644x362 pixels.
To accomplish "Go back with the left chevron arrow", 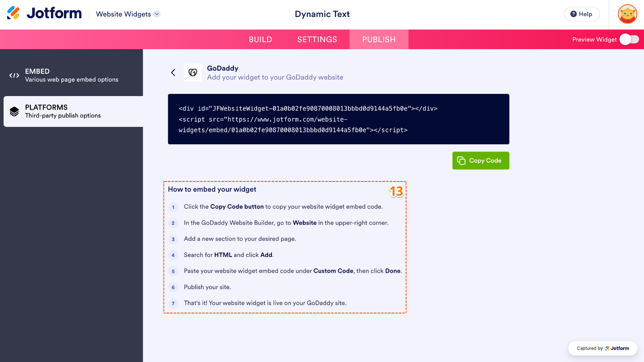I will [x=173, y=72].
